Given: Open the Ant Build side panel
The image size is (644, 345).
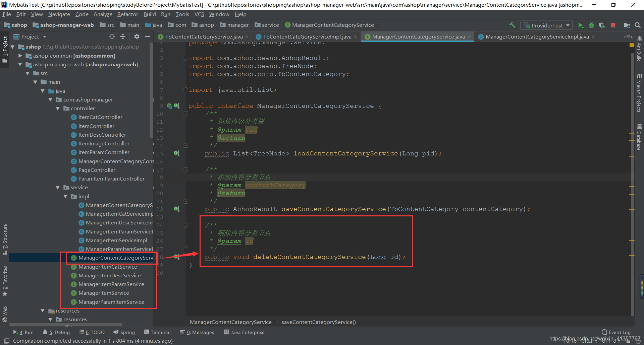Looking at the screenshot, I should coord(639,49).
